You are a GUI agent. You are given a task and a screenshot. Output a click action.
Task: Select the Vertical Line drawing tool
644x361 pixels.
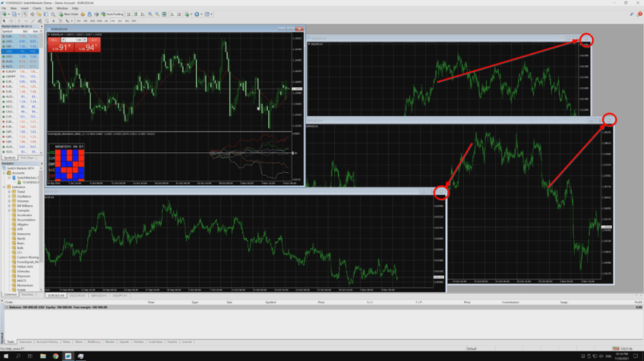pyautogui.click(x=19, y=21)
